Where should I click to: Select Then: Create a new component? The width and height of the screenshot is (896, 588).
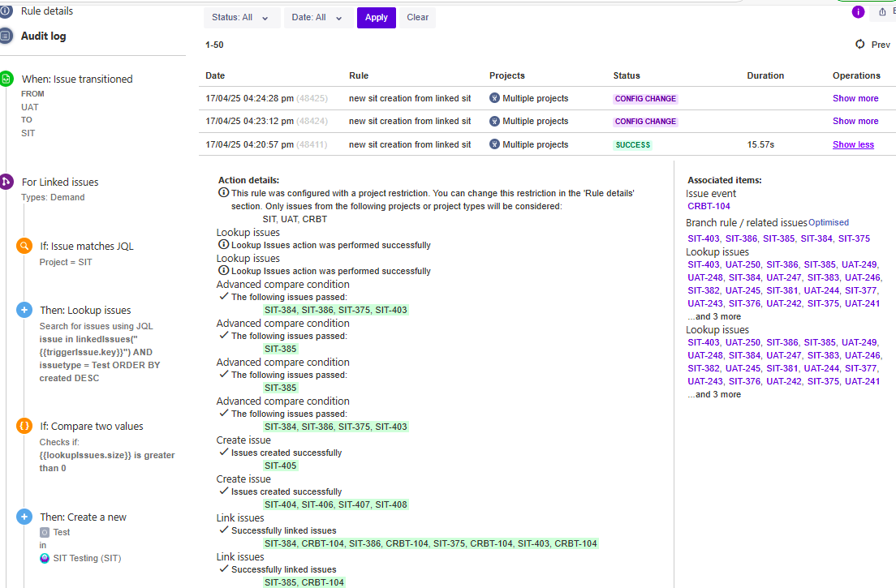pyautogui.click(x=84, y=517)
